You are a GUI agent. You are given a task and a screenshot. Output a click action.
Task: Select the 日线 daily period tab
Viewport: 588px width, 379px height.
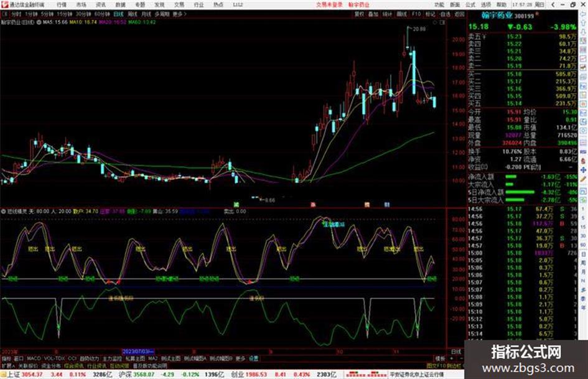coord(118,14)
